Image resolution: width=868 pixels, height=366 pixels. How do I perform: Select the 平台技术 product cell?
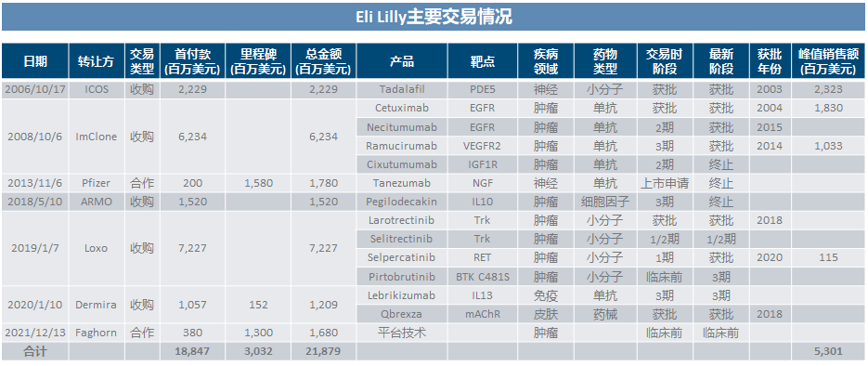click(x=402, y=333)
